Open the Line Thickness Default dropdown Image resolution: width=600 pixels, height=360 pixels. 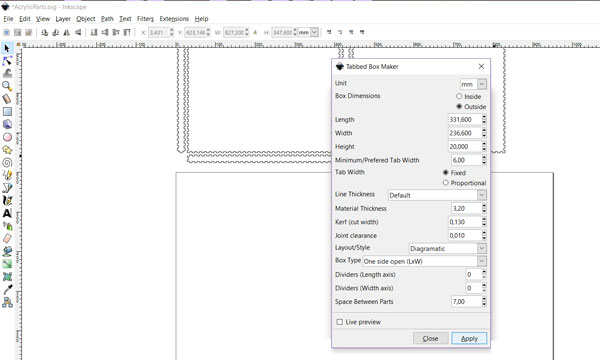coord(437,195)
